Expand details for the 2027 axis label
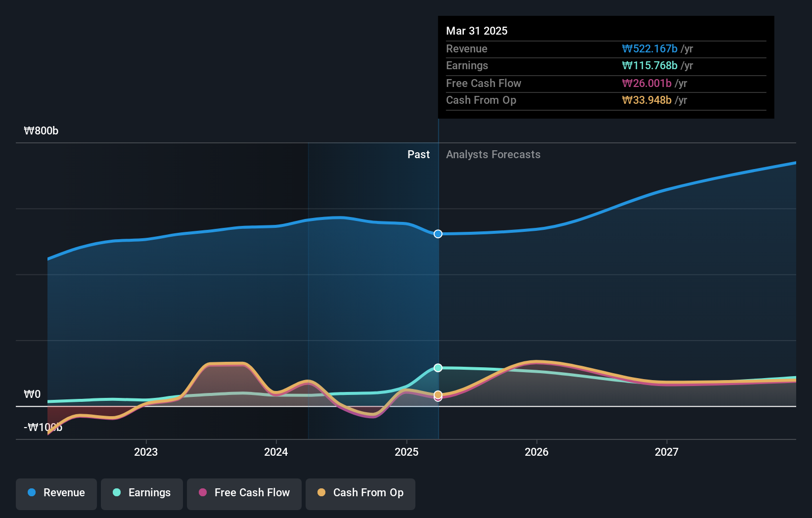The height and width of the screenshot is (518, 812). click(667, 451)
